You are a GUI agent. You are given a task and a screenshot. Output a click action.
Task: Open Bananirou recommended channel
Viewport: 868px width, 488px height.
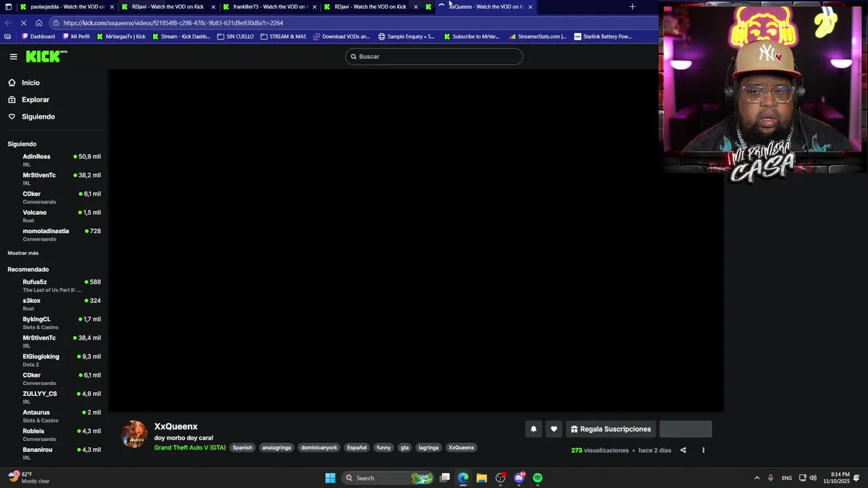coord(54,453)
